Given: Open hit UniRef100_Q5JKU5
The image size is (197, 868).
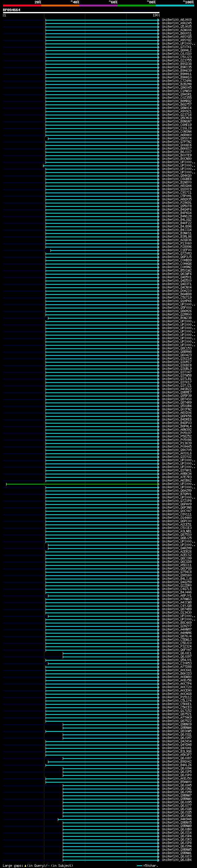Looking at the screenshot, I should [x=177, y=26].
